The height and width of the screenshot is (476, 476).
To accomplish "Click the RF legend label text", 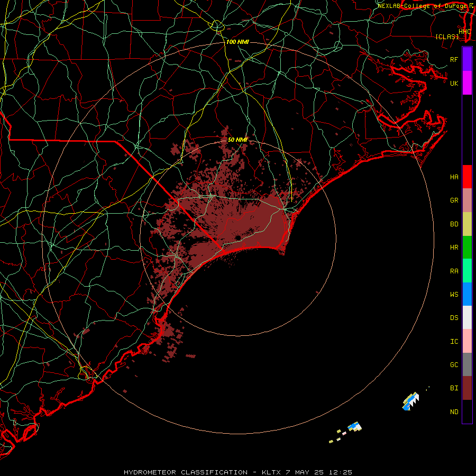I will pos(454,59).
